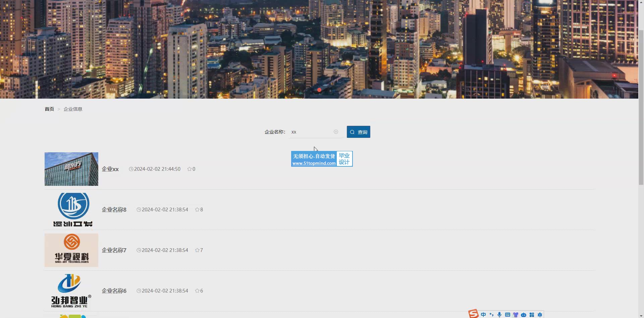
Task: Click the clock icon in 企业名称6 row
Action: (x=139, y=291)
